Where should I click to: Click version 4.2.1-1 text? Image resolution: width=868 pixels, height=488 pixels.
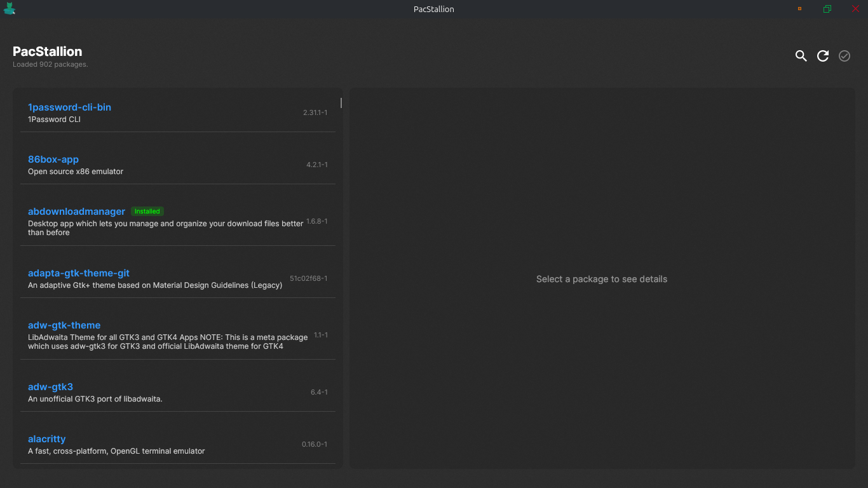(x=317, y=165)
